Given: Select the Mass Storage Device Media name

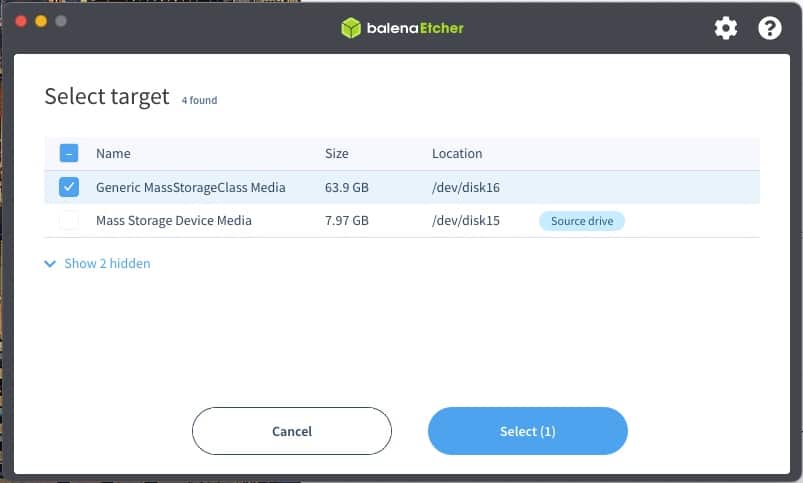Looking at the screenshot, I should click(x=174, y=221).
